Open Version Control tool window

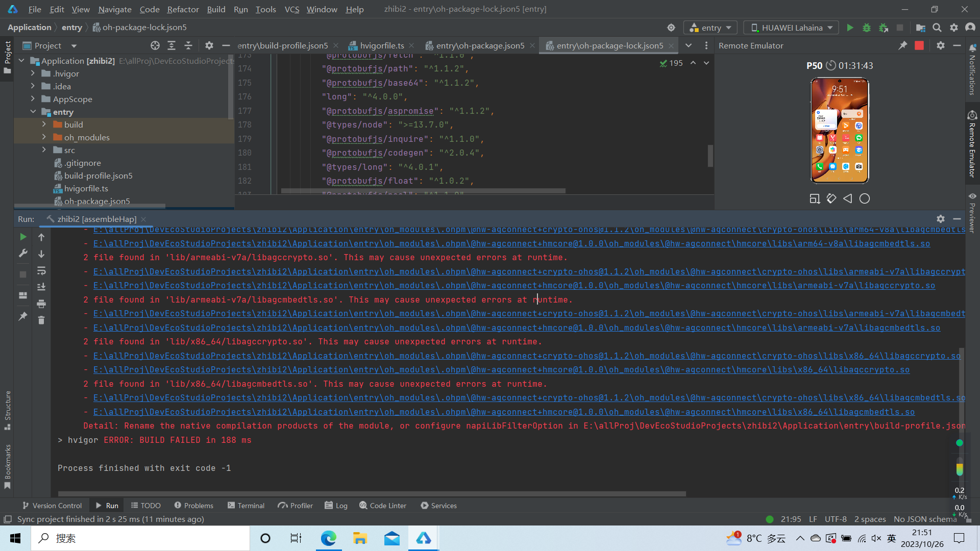[52, 506]
